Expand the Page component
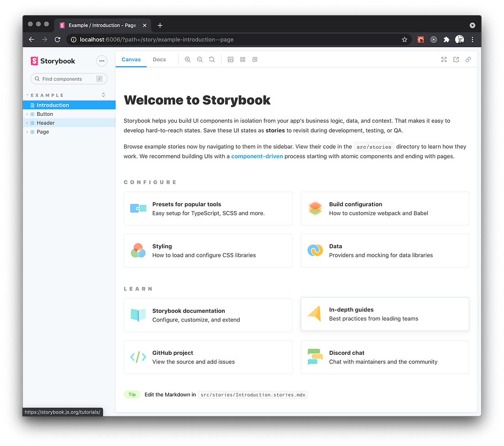The image size is (504, 446). click(x=69, y=132)
